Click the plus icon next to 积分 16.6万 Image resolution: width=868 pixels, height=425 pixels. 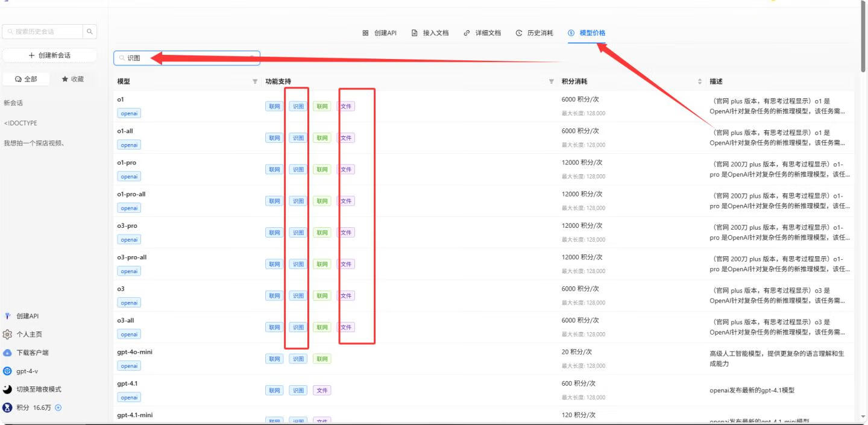(x=58, y=408)
